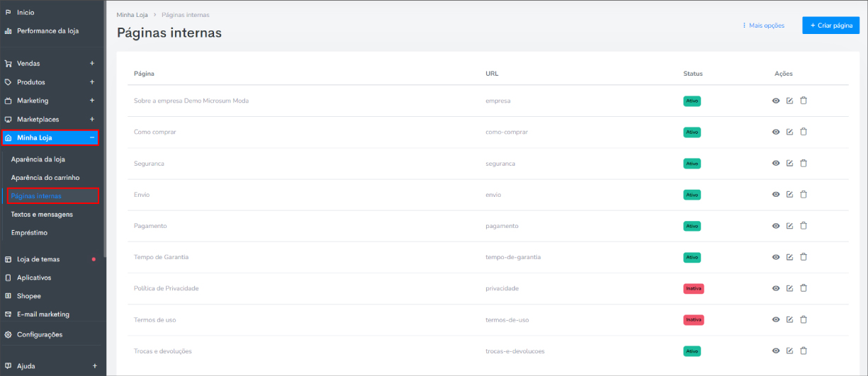Open Configurações settings
The height and width of the screenshot is (376, 868).
[x=40, y=334]
